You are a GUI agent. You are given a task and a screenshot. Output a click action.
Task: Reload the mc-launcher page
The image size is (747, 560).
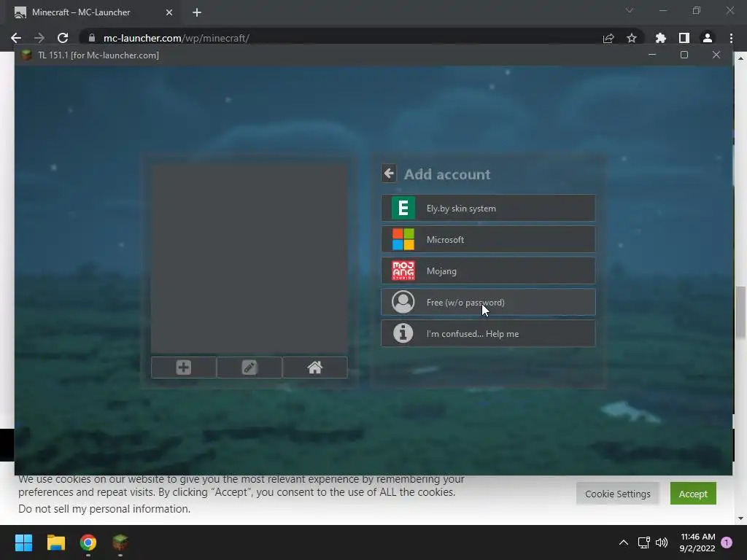click(x=63, y=38)
